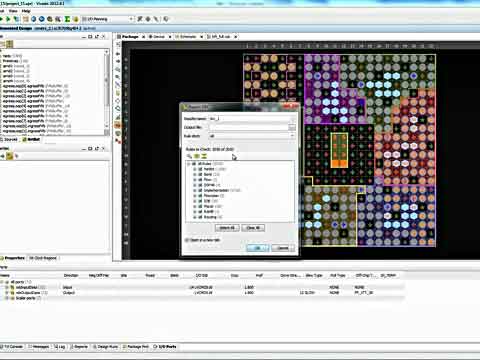Toggle the Routing rules checkbox
The height and width of the screenshot is (360, 480).
tap(200, 217)
